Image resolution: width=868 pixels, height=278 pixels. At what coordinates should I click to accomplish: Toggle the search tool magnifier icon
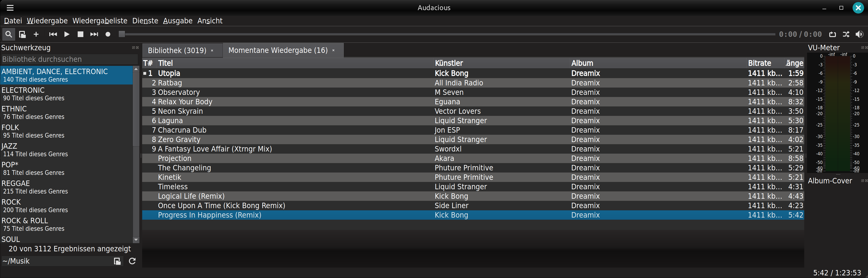[x=9, y=34]
